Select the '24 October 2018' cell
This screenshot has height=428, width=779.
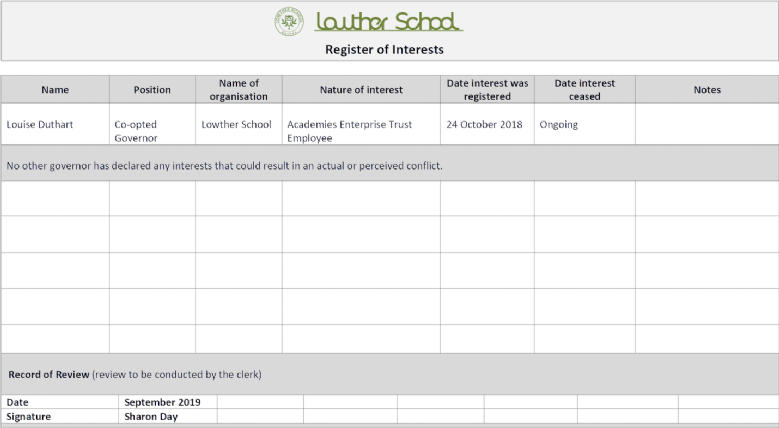point(487,124)
